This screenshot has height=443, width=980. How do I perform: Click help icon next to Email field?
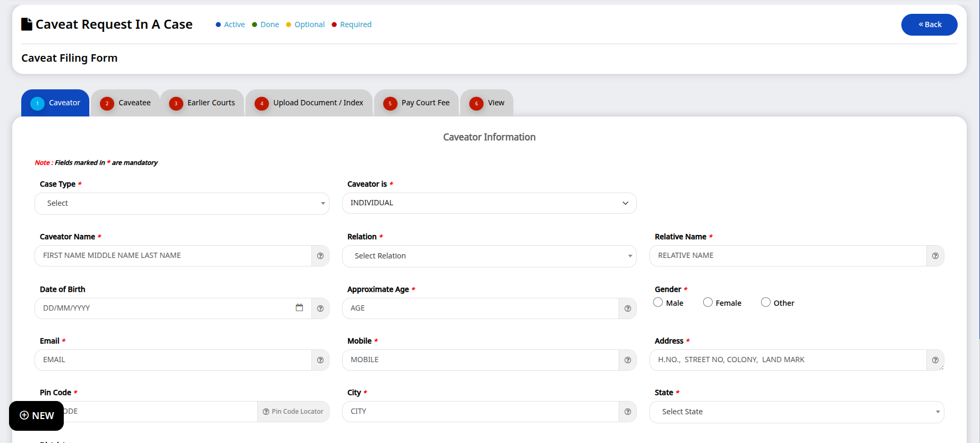pyautogui.click(x=320, y=360)
